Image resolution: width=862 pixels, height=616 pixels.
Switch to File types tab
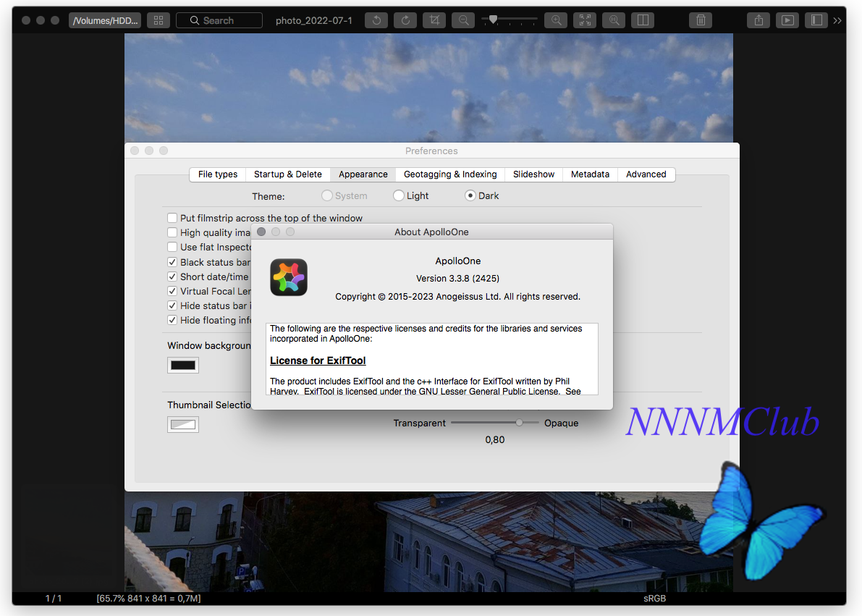(218, 174)
